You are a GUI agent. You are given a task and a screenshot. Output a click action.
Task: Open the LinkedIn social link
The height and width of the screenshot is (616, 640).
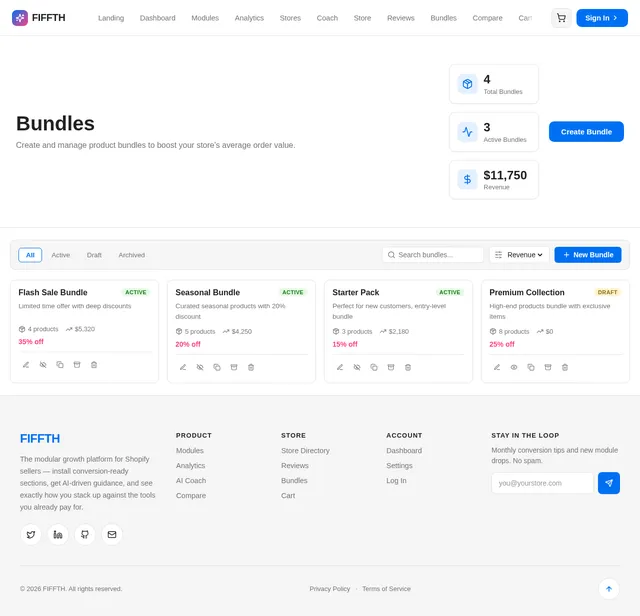coord(58,534)
